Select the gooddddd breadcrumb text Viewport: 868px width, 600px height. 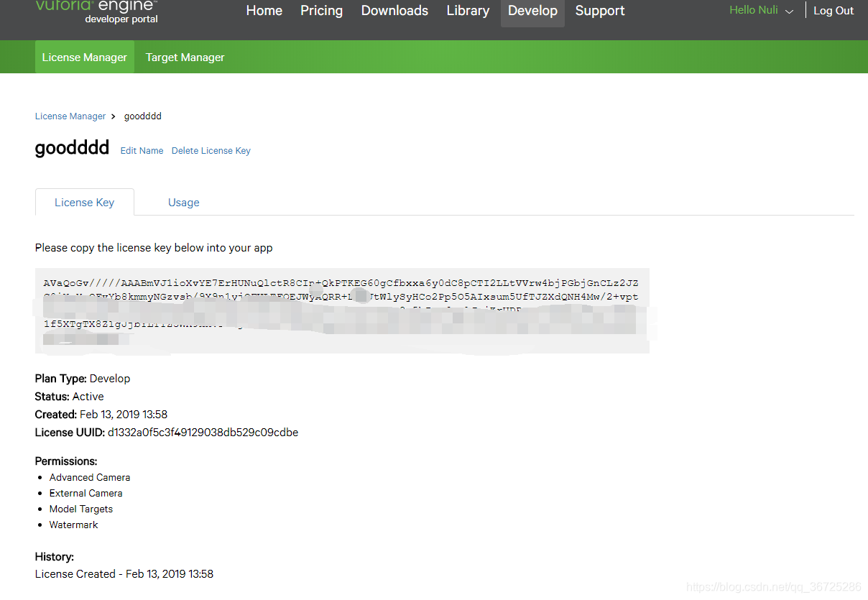[143, 116]
